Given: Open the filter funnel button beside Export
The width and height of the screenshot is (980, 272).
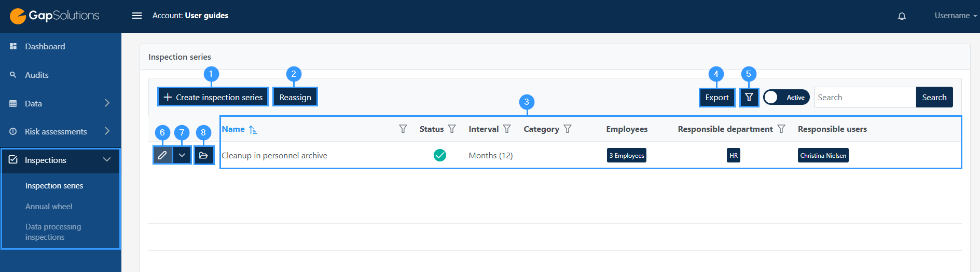Looking at the screenshot, I should (749, 97).
